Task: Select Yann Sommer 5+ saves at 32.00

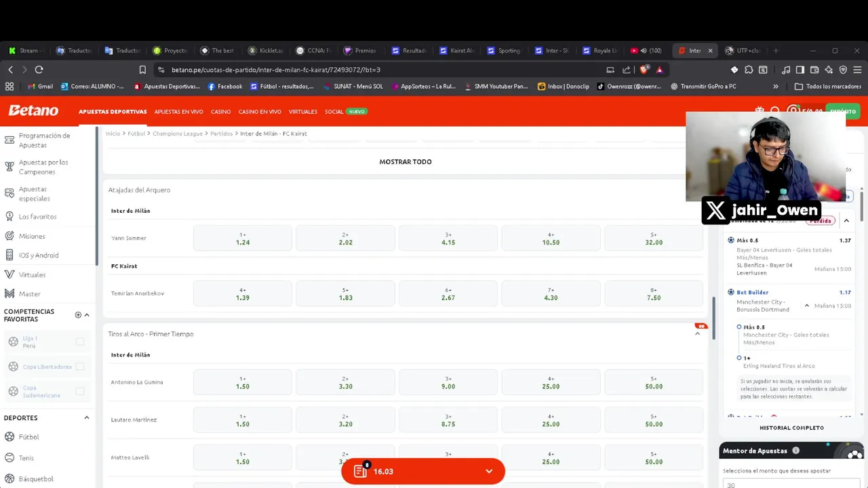Action: pyautogui.click(x=654, y=238)
